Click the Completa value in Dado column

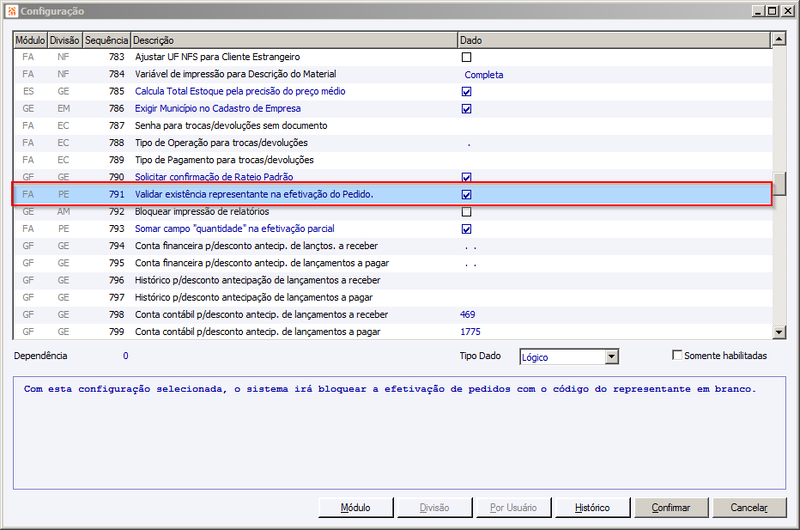pos(484,75)
